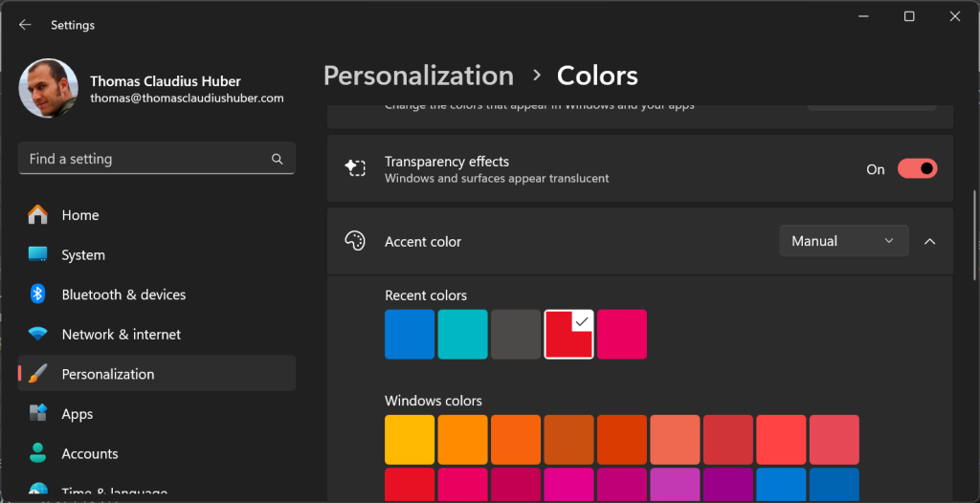
Task: Click the Recent colors label
Action: point(426,295)
